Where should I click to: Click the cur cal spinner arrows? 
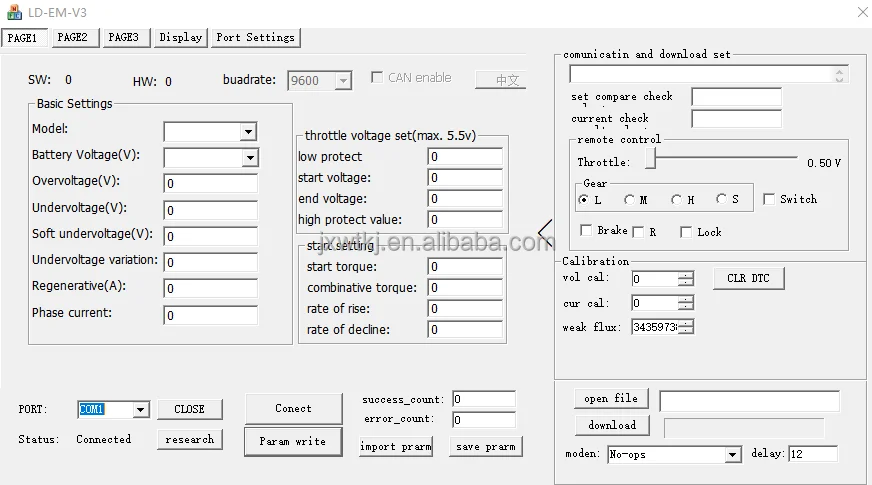[x=686, y=303]
